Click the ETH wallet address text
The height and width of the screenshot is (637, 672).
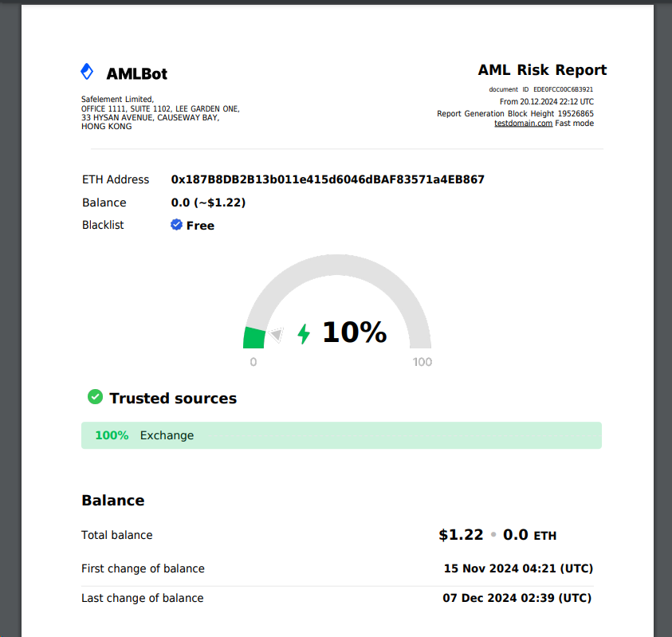(x=328, y=179)
